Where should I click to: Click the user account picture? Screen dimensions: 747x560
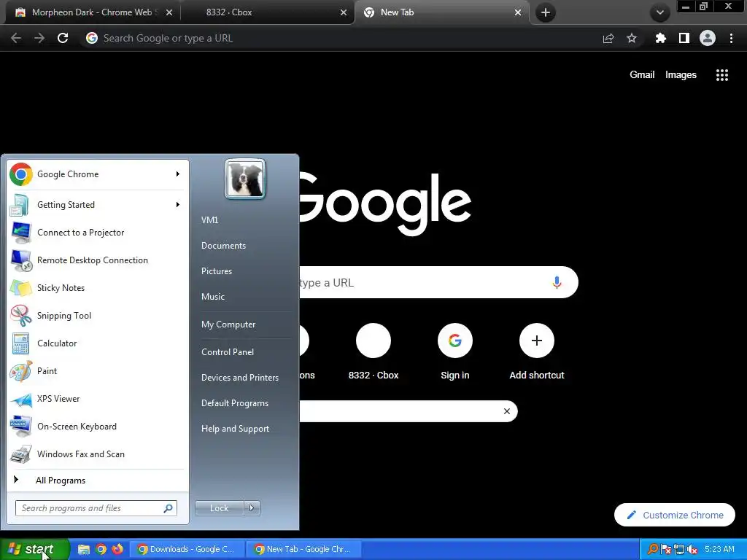pos(245,179)
